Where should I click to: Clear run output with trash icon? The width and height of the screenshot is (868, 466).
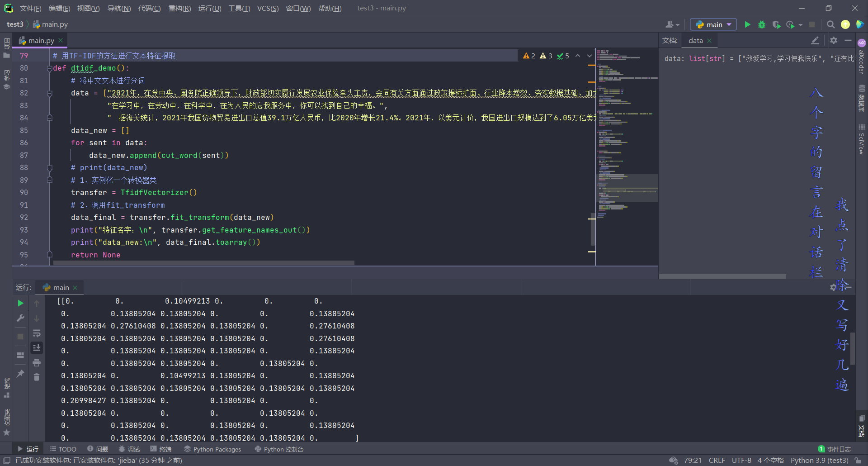tap(37, 377)
